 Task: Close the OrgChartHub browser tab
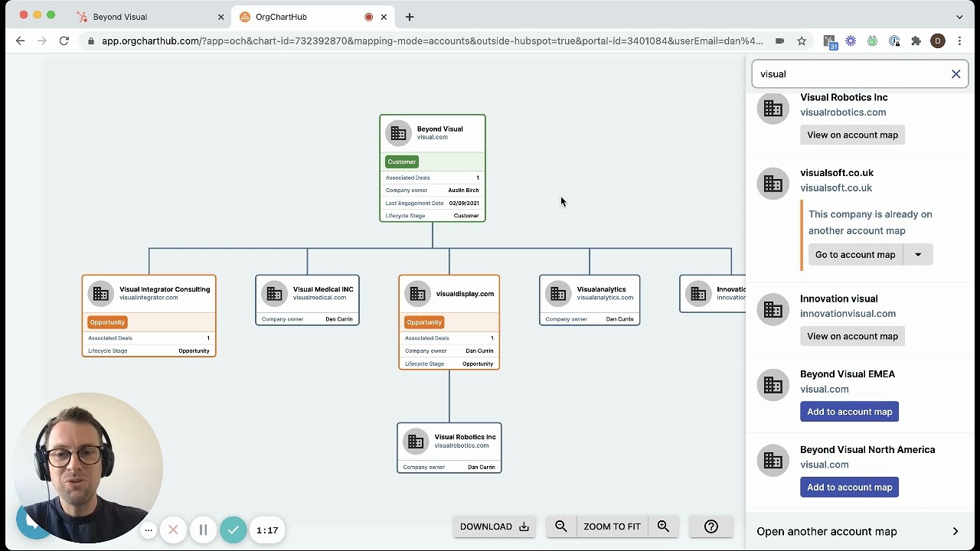click(x=384, y=17)
